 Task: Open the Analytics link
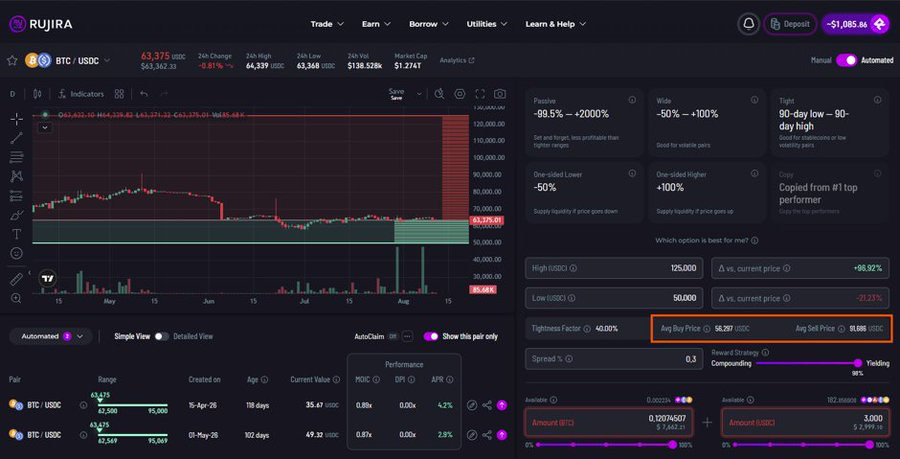click(457, 60)
